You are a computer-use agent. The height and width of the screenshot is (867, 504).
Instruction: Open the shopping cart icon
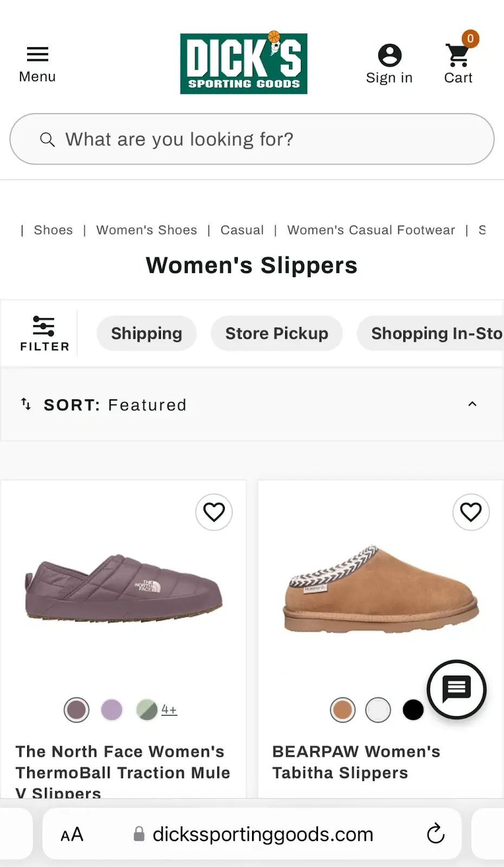pyautogui.click(x=458, y=56)
